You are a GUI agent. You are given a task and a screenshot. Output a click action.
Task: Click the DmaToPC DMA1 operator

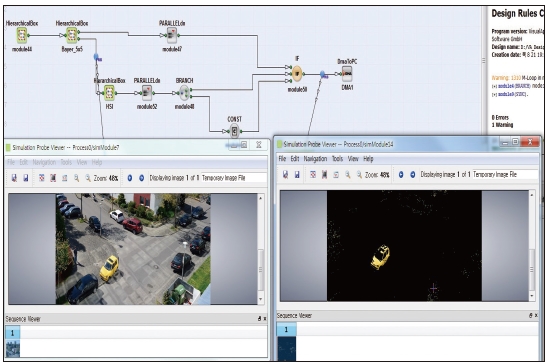click(x=347, y=74)
